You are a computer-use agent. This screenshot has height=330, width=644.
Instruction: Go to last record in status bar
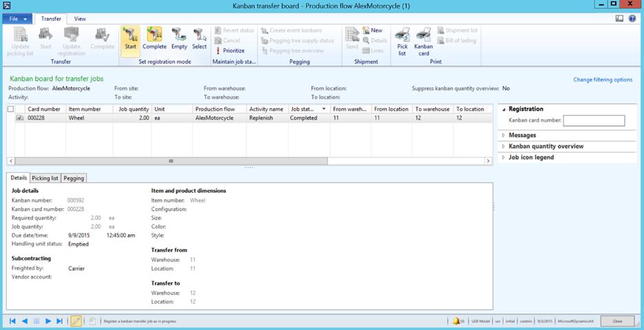(59, 321)
